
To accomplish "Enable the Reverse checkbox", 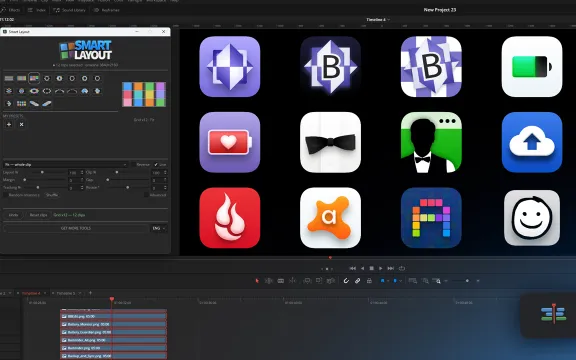I will click(134, 165).
